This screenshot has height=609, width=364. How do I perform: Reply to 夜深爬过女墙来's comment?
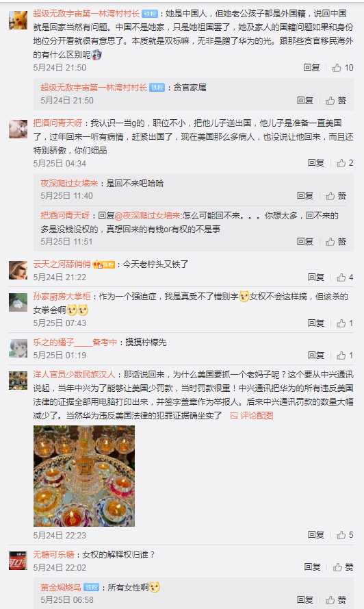point(305,196)
